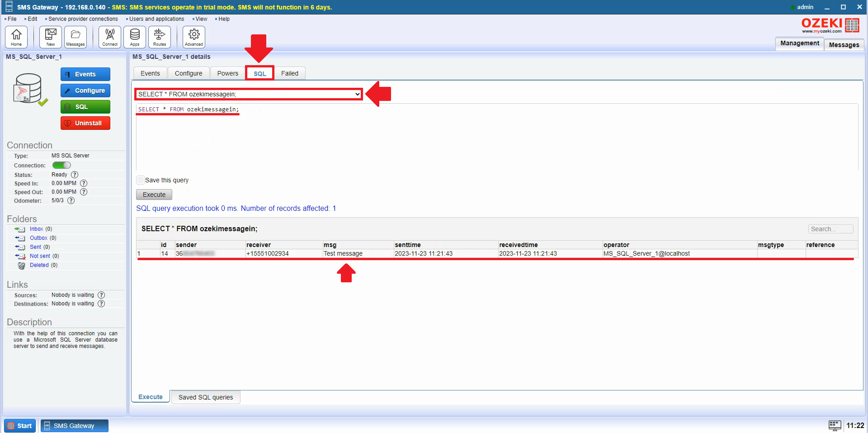Click the Windows-style Start button
868x433 pixels.
[x=20, y=426]
